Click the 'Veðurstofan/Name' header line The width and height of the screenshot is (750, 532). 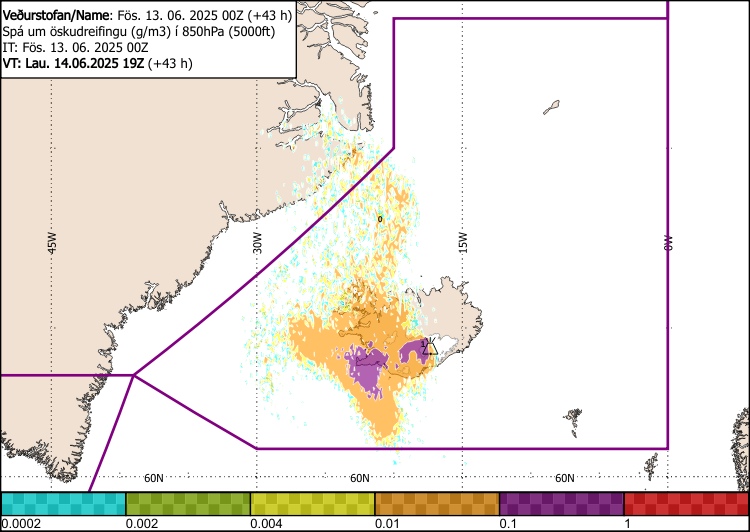(147, 15)
